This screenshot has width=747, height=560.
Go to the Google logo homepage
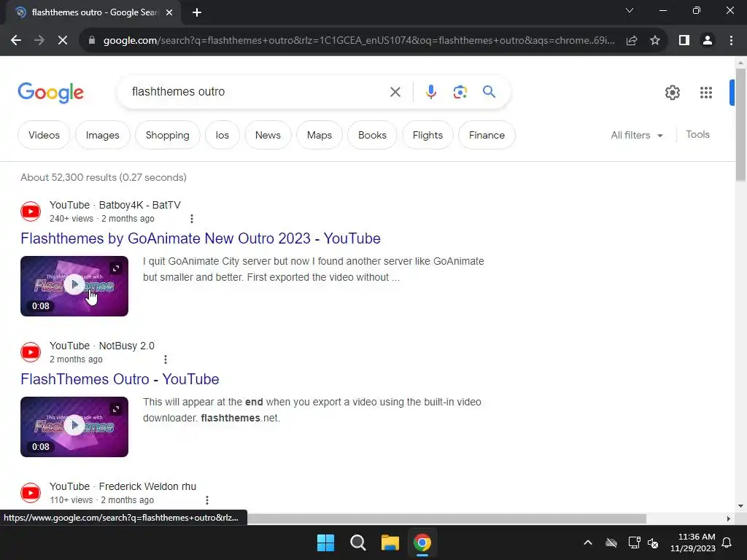click(50, 93)
